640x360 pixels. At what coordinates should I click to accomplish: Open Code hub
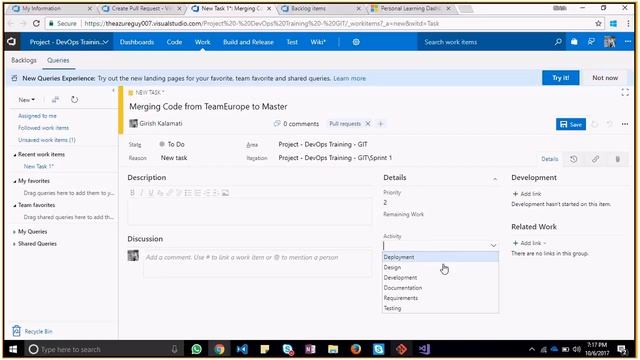(x=174, y=42)
